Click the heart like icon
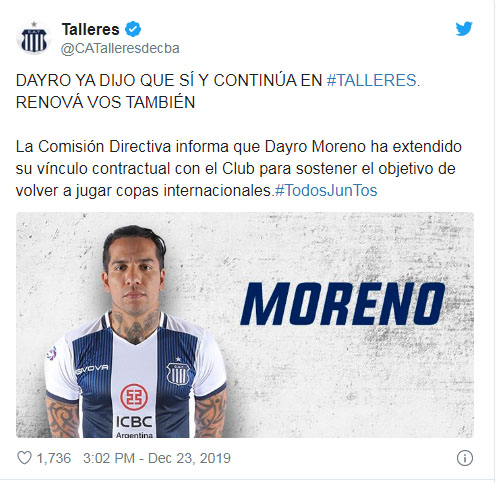 point(24,458)
